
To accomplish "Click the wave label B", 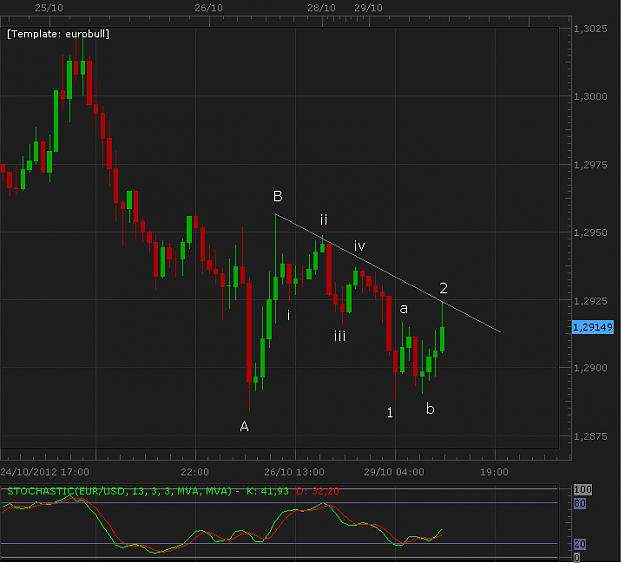I will pyautogui.click(x=278, y=196).
